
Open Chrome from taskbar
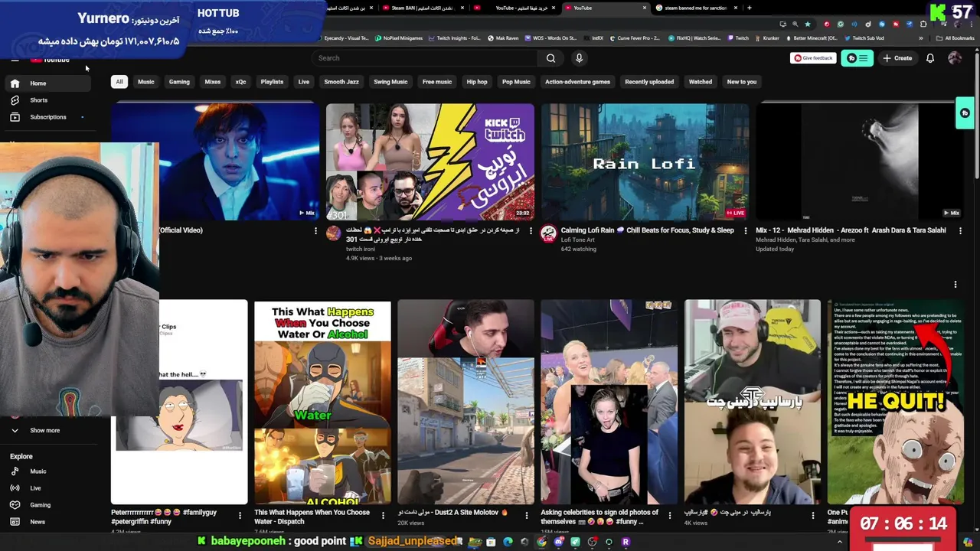(x=541, y=542)
